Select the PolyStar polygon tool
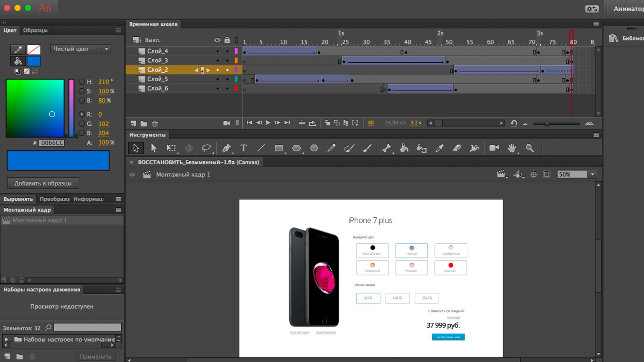644x362 pixels. [314, 148]
